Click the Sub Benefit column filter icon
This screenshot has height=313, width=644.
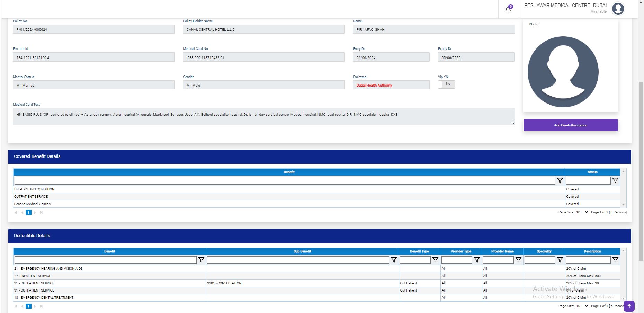pyautogui.click(x=394, y=260)
